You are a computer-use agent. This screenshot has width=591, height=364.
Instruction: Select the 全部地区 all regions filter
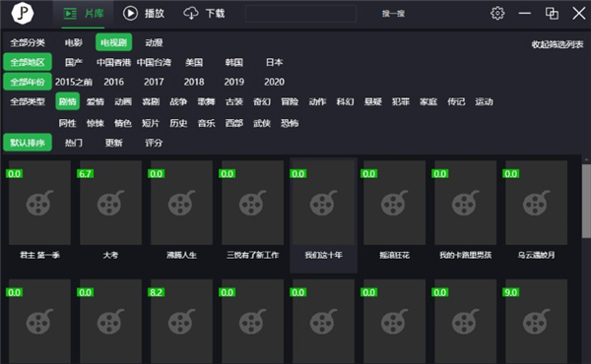(28, 62)
